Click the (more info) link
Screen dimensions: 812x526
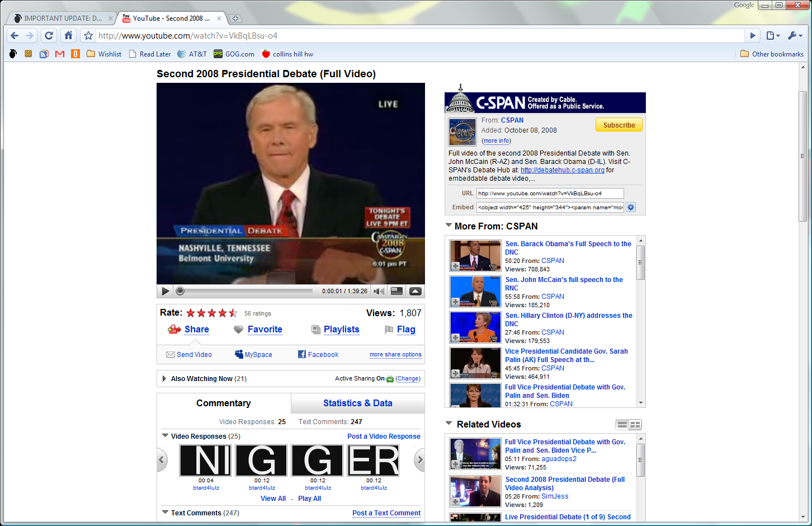(x=497, y=141)
